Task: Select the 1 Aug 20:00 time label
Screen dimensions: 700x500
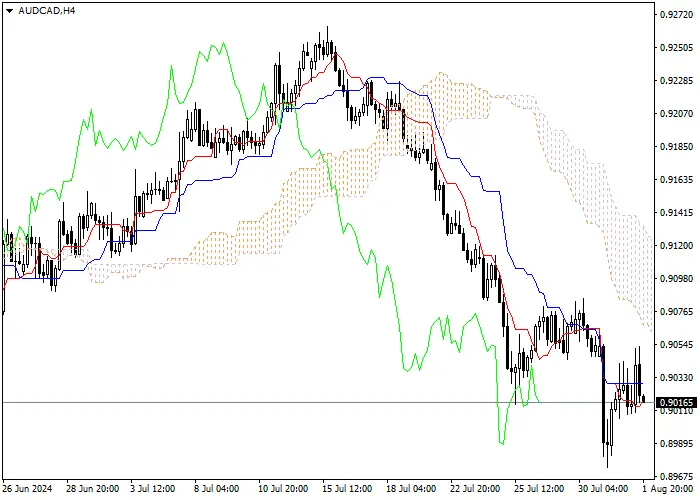Action: pos(668,489)
